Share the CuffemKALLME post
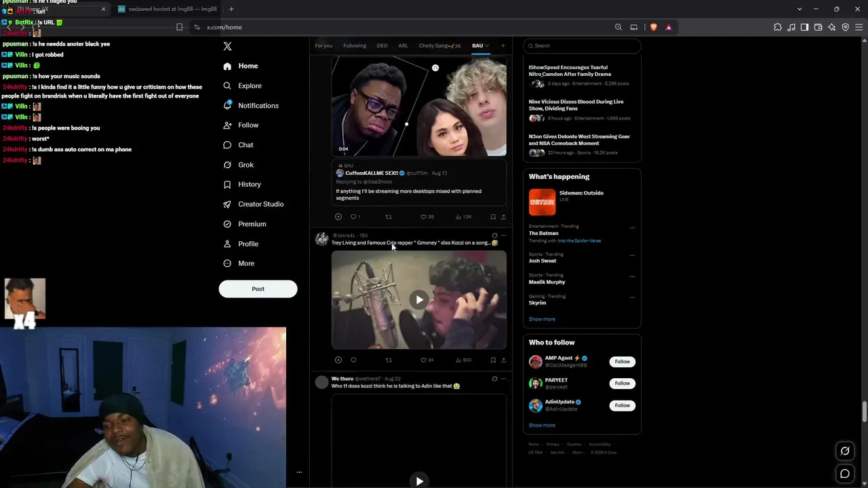868x488 pixels. click(503, 217)
